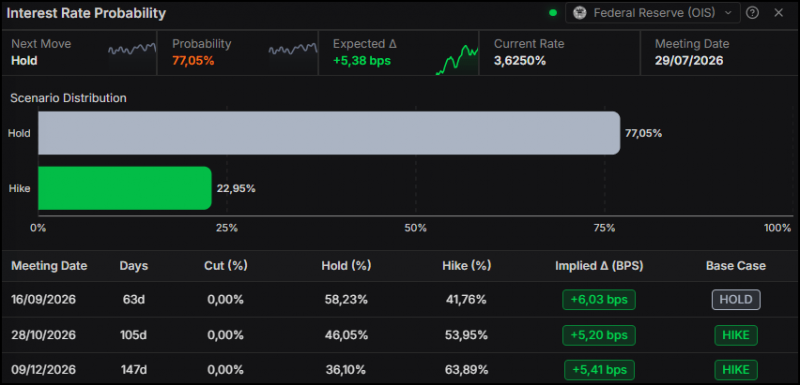Click the Scenario Distribution heading

[68, 98]
